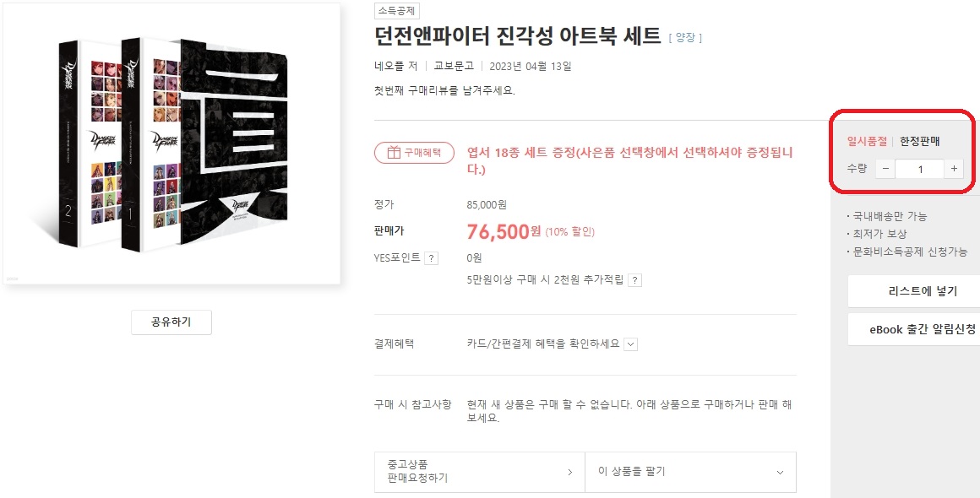Click the 공유하기 button
Screen dimensions: 980x498
tap(171, 322)
